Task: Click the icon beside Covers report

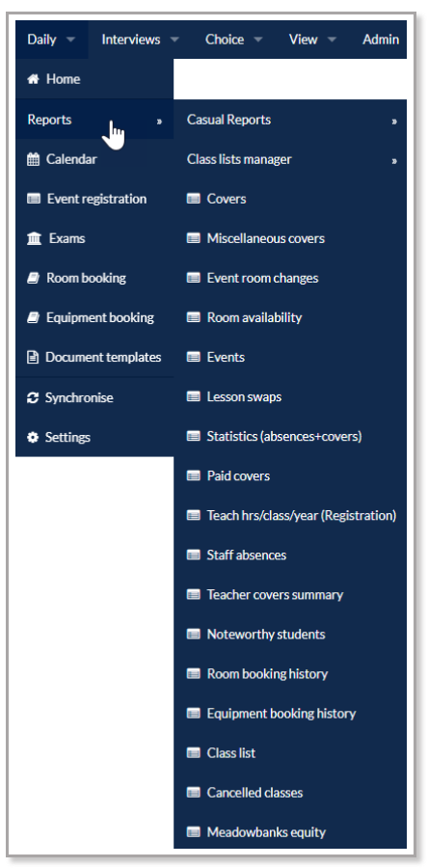Action: (194, 199)
